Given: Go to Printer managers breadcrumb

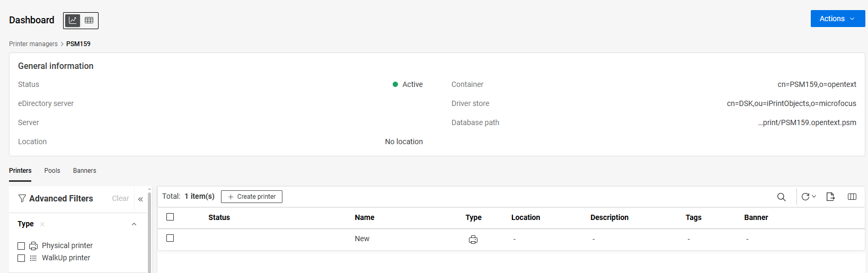Looking at the screenshot, I should coord(33,44).
